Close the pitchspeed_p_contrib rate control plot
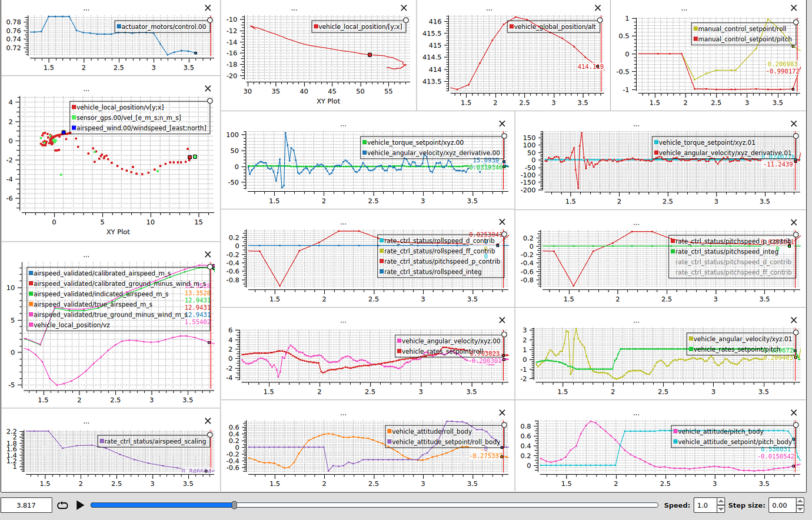This screenshot has height=520, width=812. 794,222
